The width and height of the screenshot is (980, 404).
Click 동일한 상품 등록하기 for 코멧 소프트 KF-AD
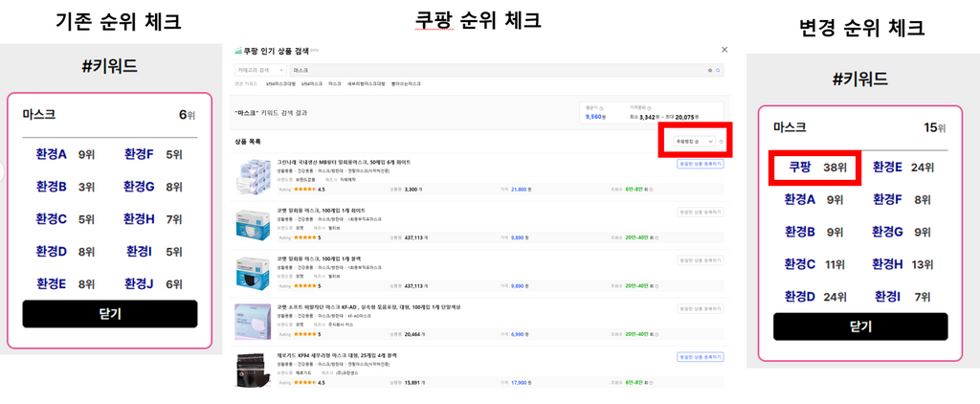(x=700, y=308)
